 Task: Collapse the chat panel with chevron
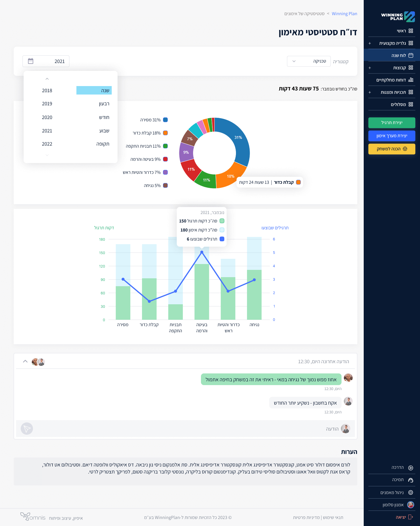[25, 361]
